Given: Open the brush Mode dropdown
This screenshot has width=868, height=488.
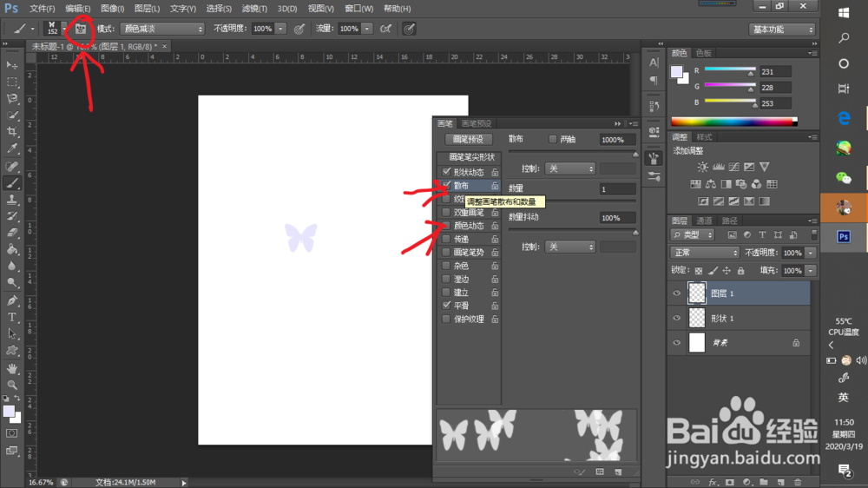Looking at the screenshot, I should point(162,29).
